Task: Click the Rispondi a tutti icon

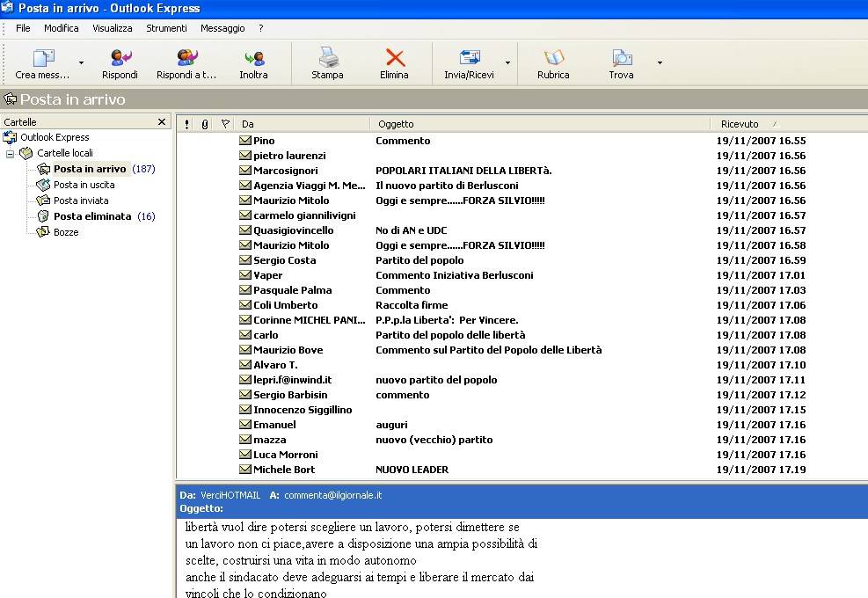Action: tap(186, 58)
